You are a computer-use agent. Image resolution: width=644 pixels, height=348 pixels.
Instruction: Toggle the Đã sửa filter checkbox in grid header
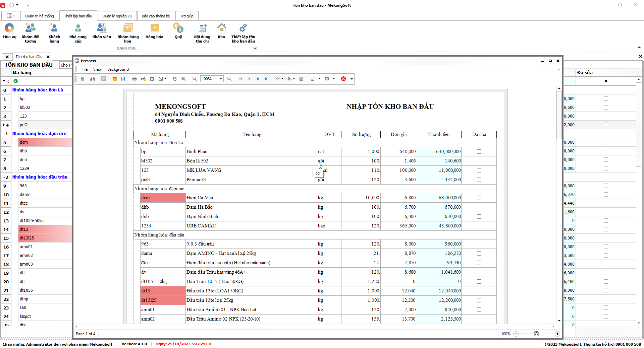[x=606, y=81]
